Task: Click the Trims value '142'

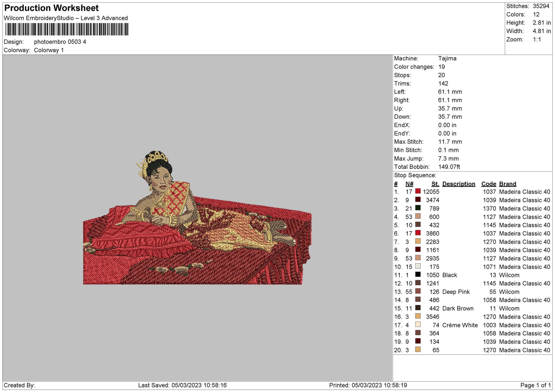Action: [x=443, y=84]
